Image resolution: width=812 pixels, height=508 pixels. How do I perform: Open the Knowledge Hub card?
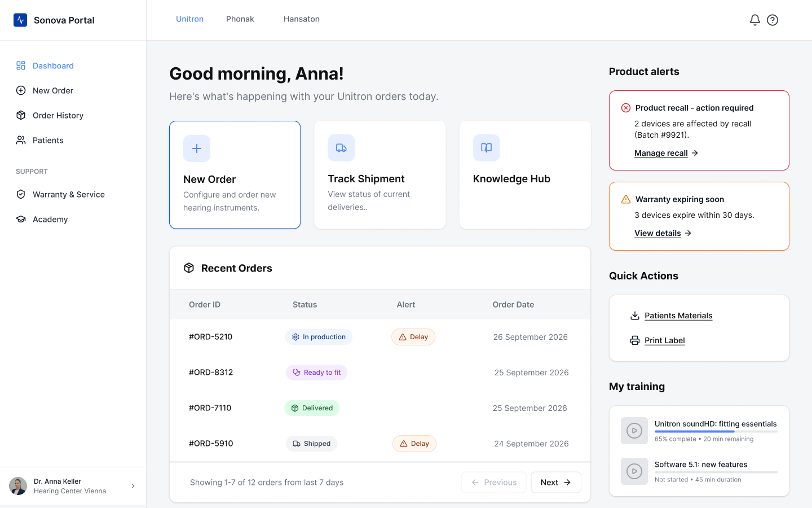pos(525,175)
